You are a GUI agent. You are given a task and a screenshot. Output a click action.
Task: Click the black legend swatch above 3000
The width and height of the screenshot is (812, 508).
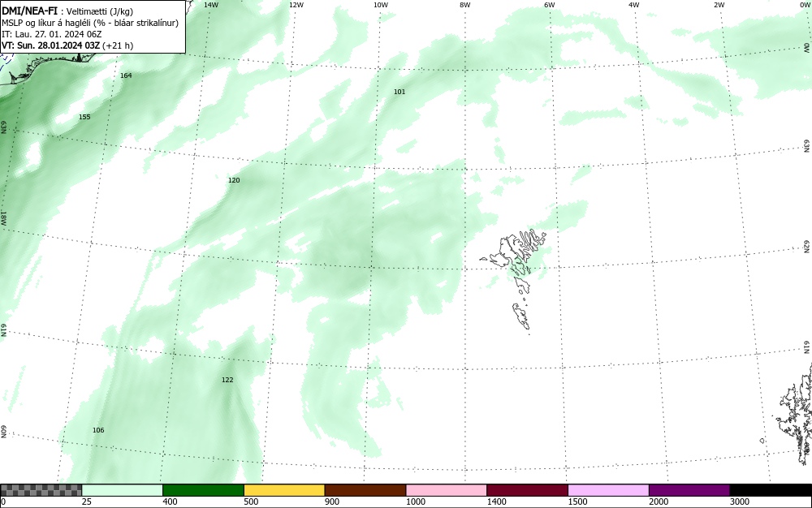coord(771,490)
